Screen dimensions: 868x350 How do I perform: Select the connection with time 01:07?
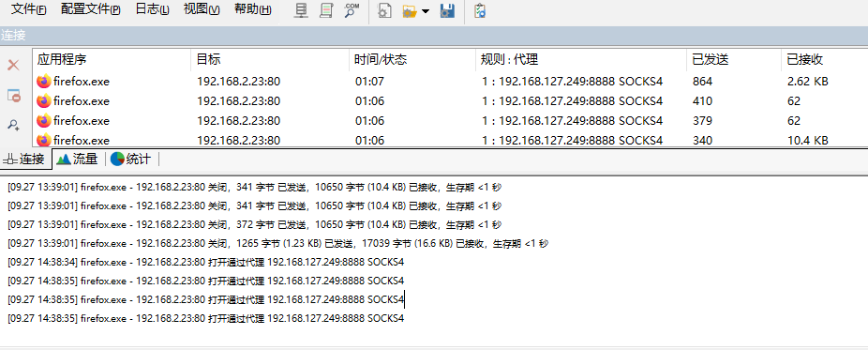(451, 82)
